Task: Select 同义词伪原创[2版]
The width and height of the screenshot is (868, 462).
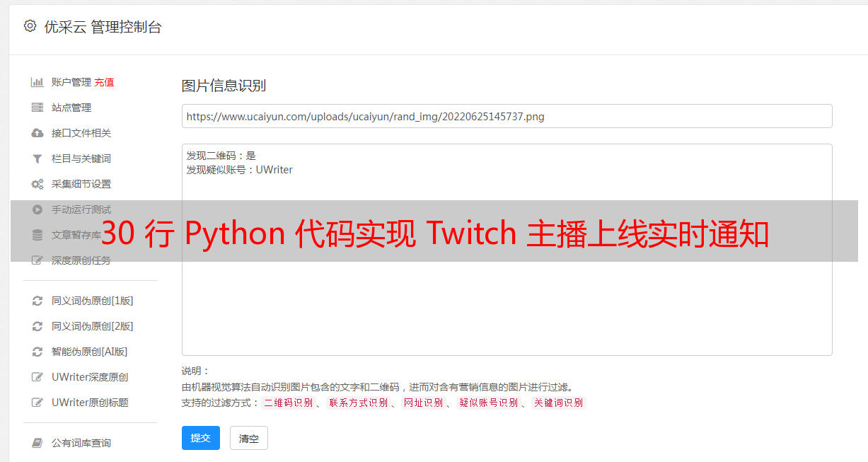Action: click(92, 326)
